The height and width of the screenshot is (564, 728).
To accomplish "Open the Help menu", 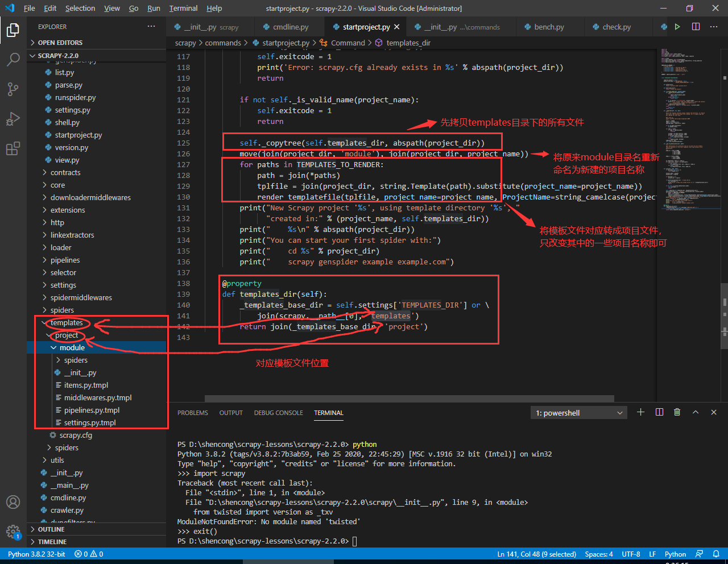I will click(214, 8).
